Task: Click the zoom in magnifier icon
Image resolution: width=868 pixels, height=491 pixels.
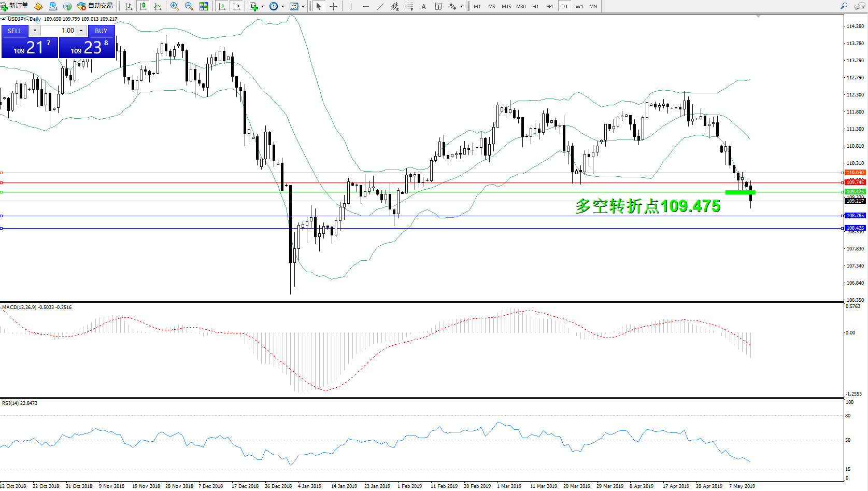Action: (175, 6)
